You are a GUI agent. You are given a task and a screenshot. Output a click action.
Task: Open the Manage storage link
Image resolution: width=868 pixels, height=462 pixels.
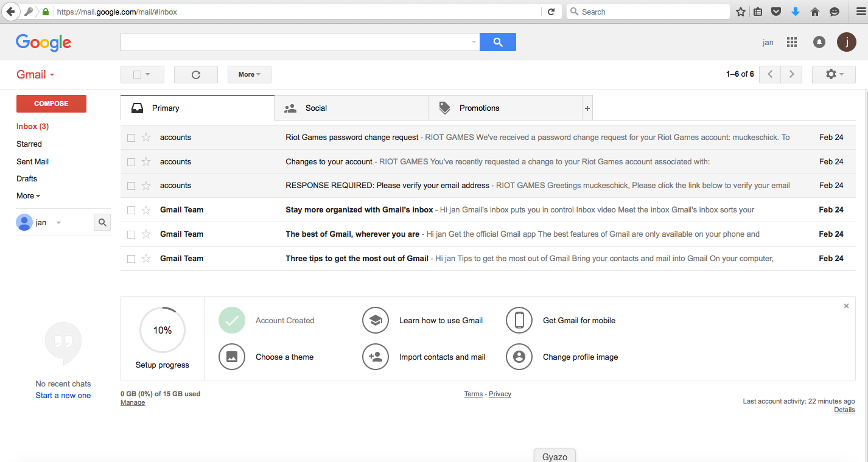(133, 403)
